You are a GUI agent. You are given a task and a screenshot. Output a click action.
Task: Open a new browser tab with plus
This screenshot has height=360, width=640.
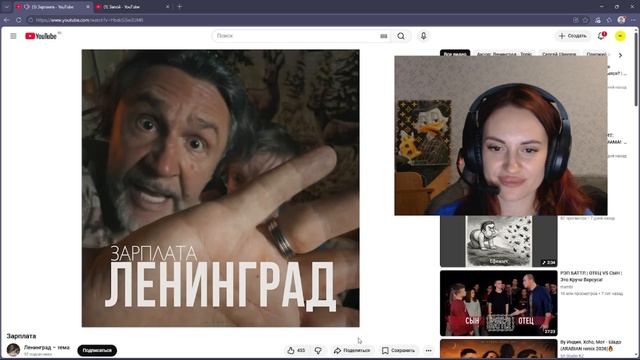coord(179,7)
